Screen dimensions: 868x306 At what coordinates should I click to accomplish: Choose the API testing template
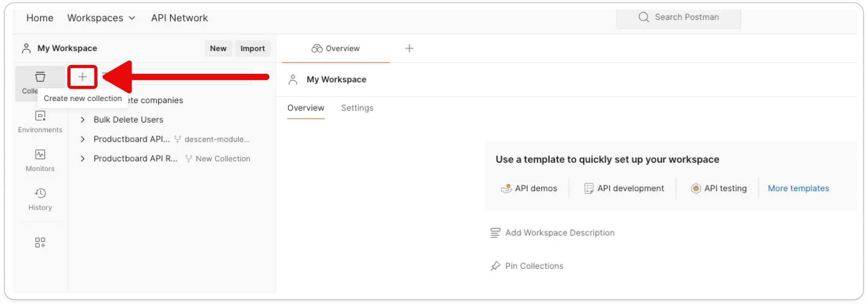pyautogui.click(x=719, y=188)
